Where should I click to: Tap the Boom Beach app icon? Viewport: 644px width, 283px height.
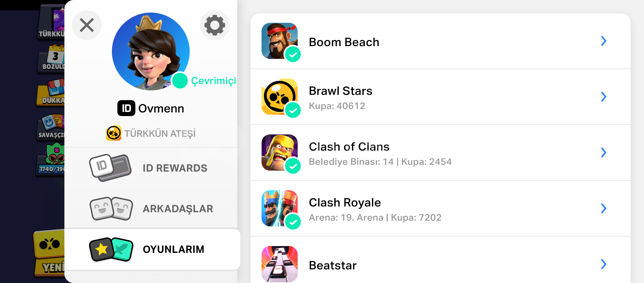(x=279, y=41)
